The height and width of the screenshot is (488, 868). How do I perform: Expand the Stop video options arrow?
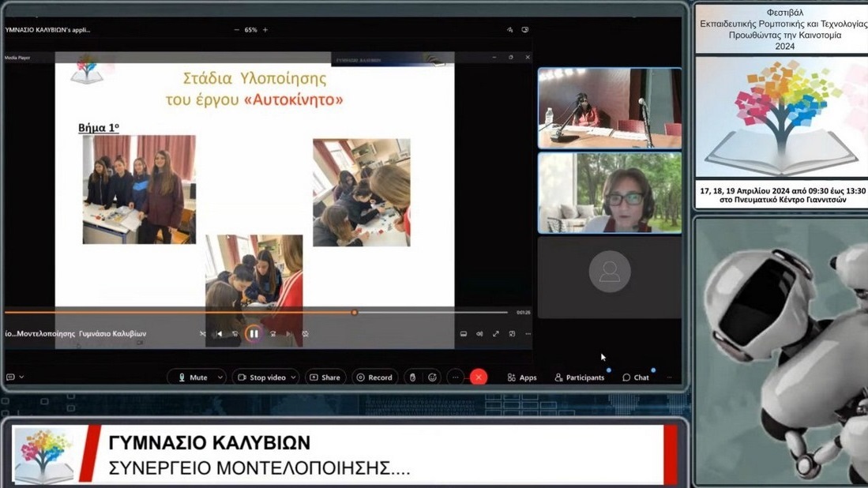tap(293, 377)
